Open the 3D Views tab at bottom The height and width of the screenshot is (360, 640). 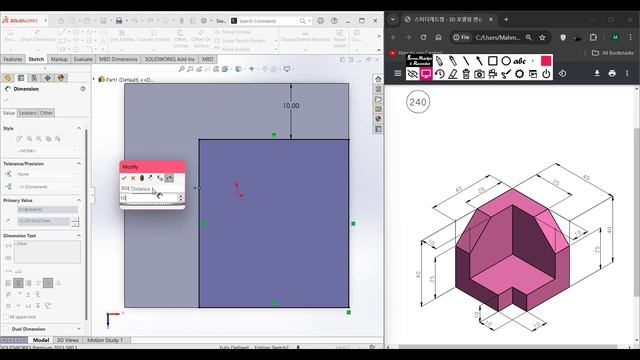tap(68, 340)
